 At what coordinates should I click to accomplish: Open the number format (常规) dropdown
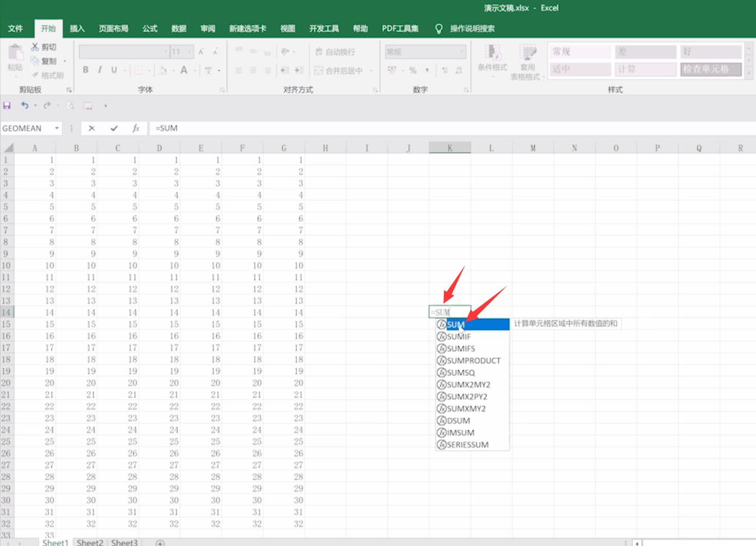[x=463, y=52]
